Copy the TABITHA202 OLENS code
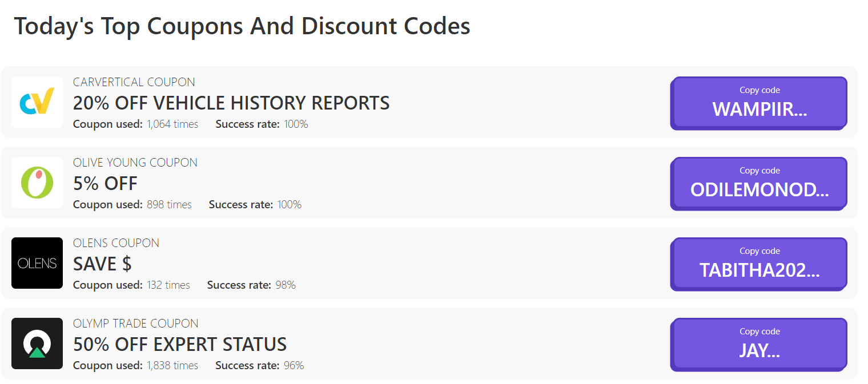868x384 pixels. 758,264
